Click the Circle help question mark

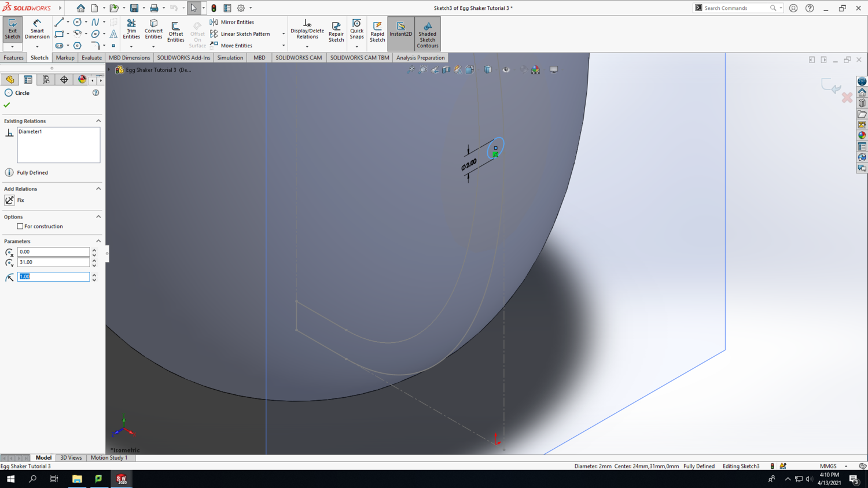point(96,93)
